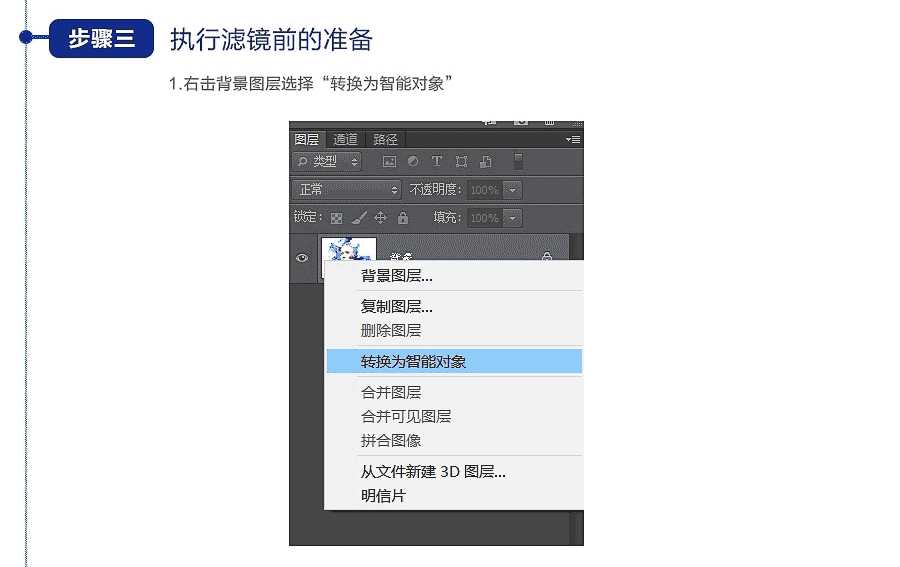This screenshot has width=900, height=567.
Task: Choose 删除图层 from context menu
Action: click(x=453, y=331)
